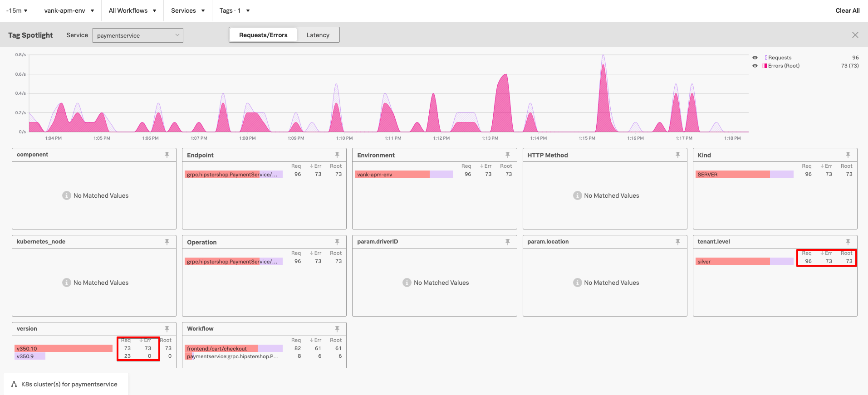Pin the Operation tag card

click(x=337, y=242)
